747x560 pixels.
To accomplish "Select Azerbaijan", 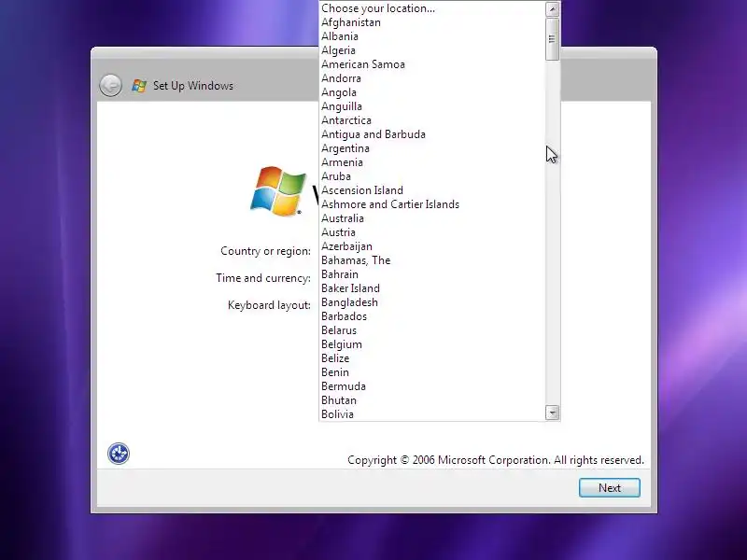I will click(432, 246).
